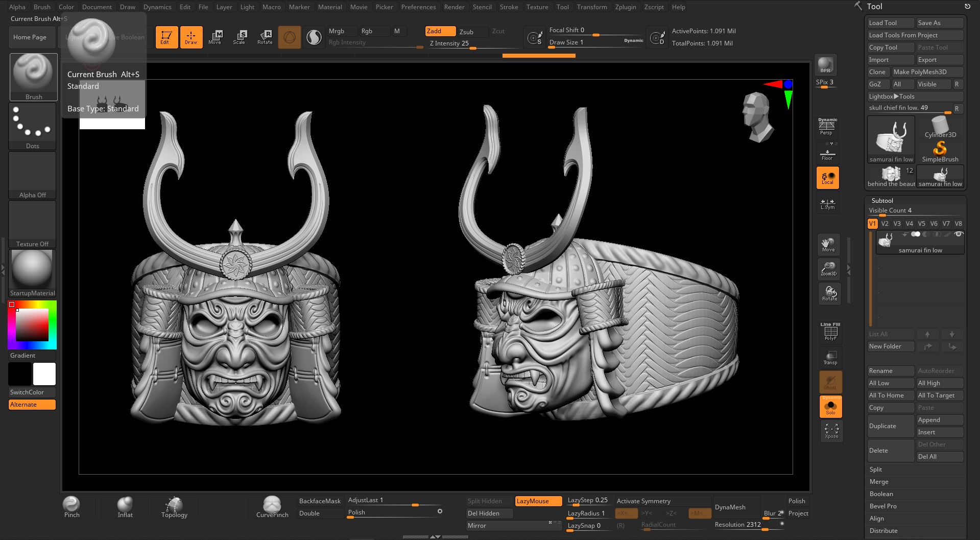Select the Rotate transform tool icon

coord(265,37)
